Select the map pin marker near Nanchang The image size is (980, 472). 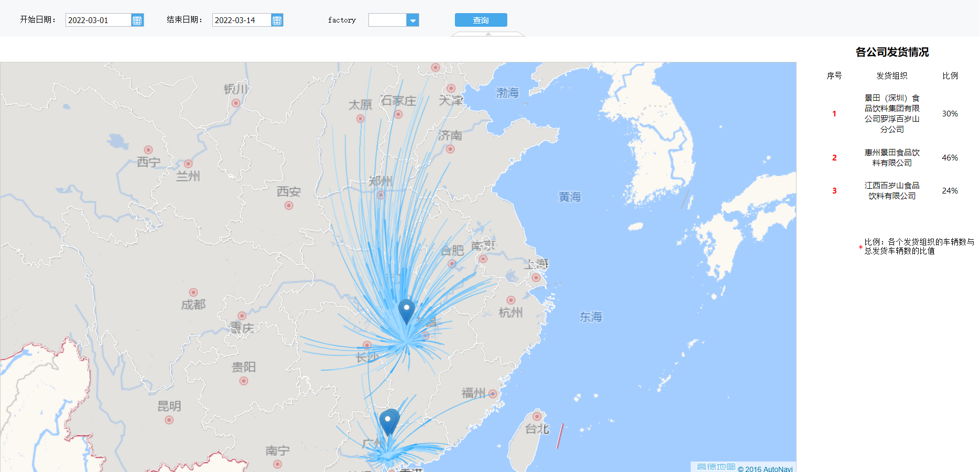tap(406, 312)
